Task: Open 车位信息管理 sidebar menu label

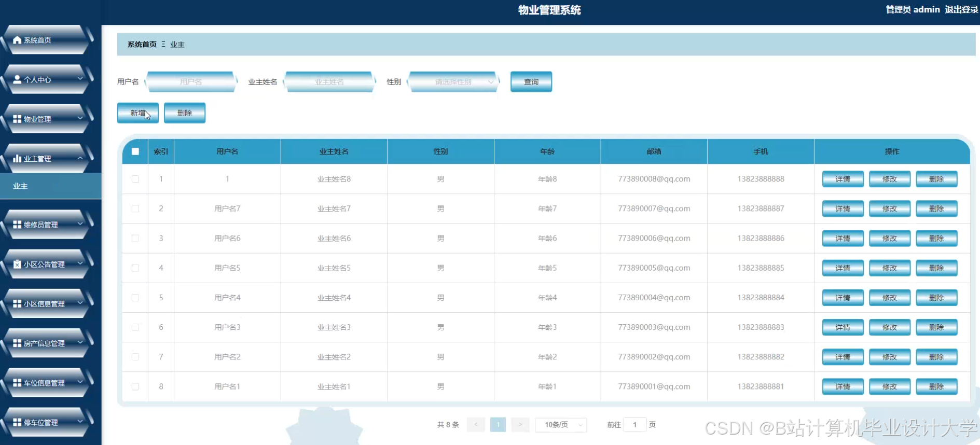Action: point(44,383)
